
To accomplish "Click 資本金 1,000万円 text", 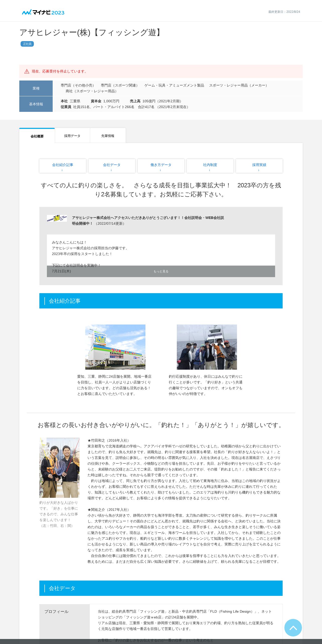I will click(x=105, y=101).
